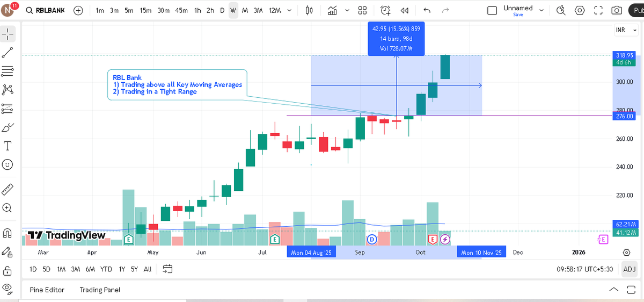Toggle ADJ adjusted data button
Viewport: 644px width, 302px height.
(x=630, y=269)
